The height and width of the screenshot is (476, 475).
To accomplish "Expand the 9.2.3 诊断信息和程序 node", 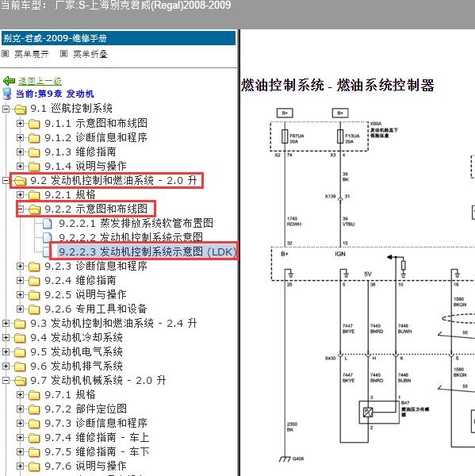I will (20, 267).
